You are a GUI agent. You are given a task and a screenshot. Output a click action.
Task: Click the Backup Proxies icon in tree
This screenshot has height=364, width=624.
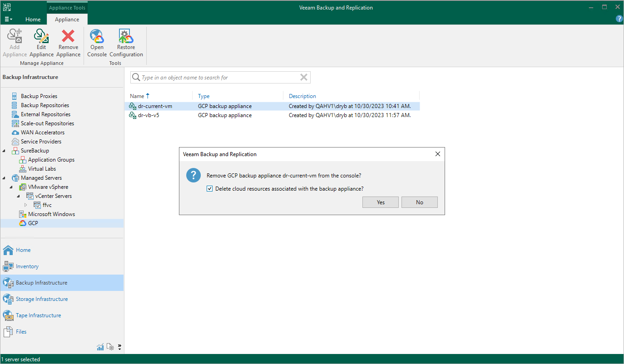[x=14, y=96]
